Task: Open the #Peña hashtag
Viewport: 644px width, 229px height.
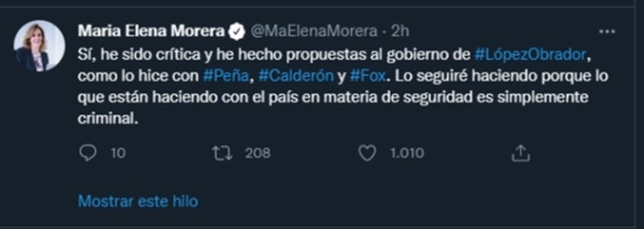Action: (x=226, y=76)
